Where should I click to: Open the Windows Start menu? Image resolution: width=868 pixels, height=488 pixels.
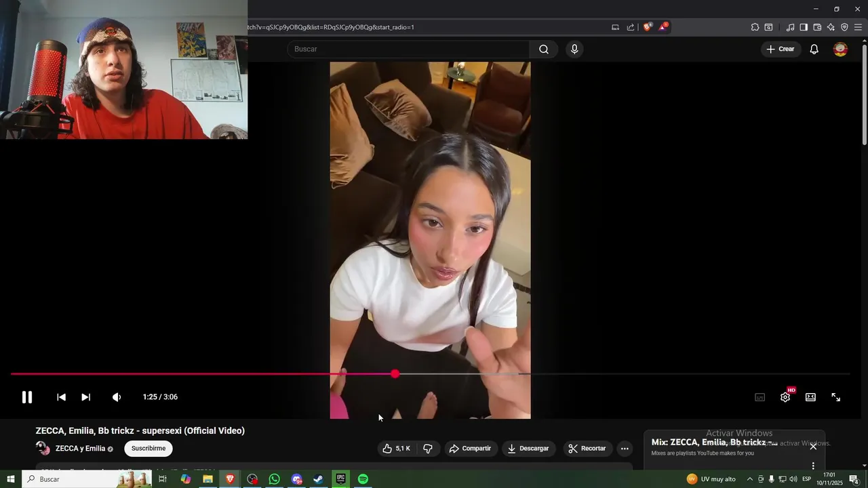[11, 479]
